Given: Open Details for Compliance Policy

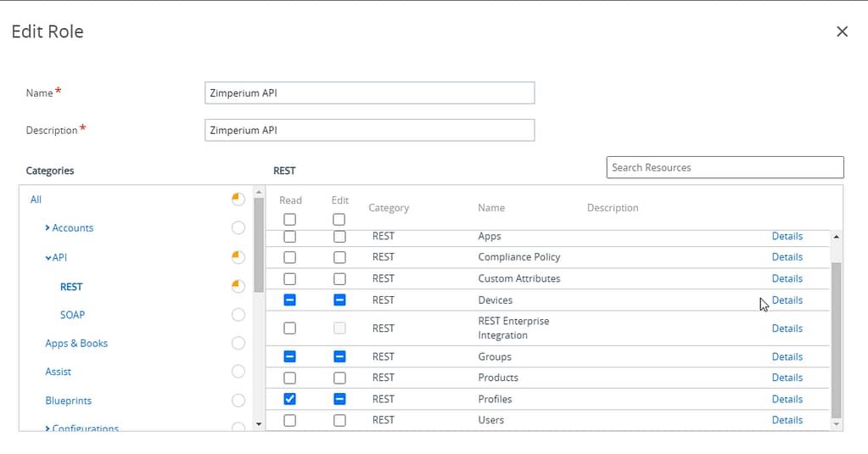Looking at the screenshot, I should coord(787,257).
